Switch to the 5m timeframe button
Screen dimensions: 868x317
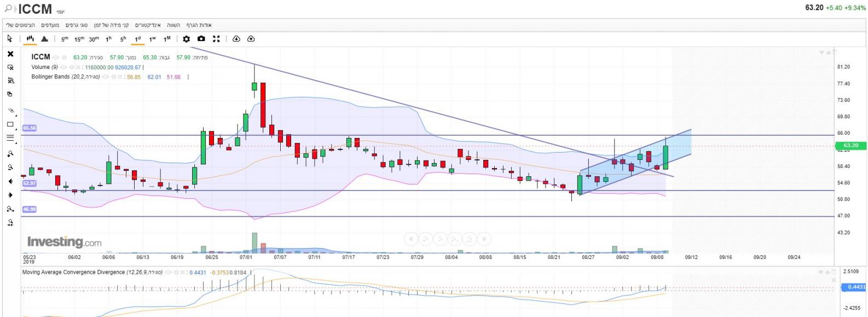pos(65,39)
